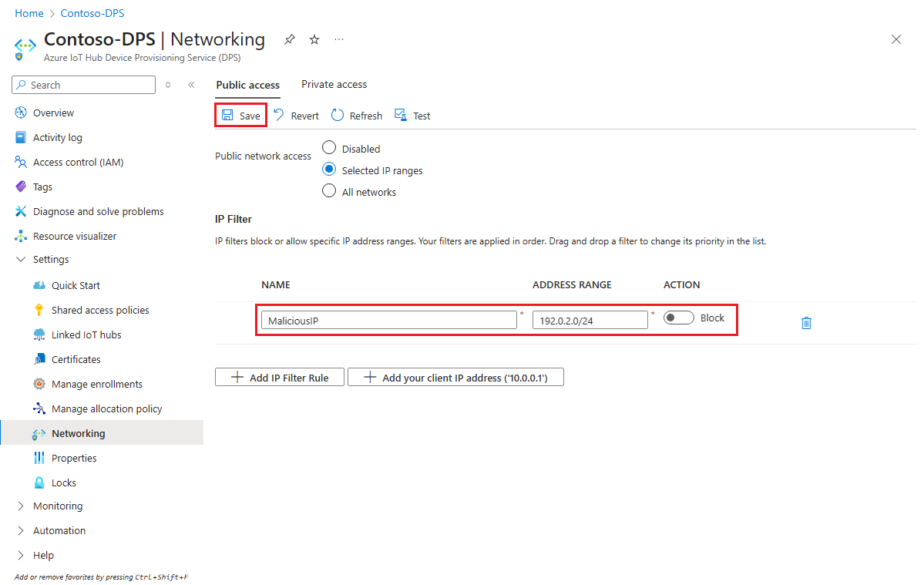Switch to the Private access tab

click(x=334, y=84)
